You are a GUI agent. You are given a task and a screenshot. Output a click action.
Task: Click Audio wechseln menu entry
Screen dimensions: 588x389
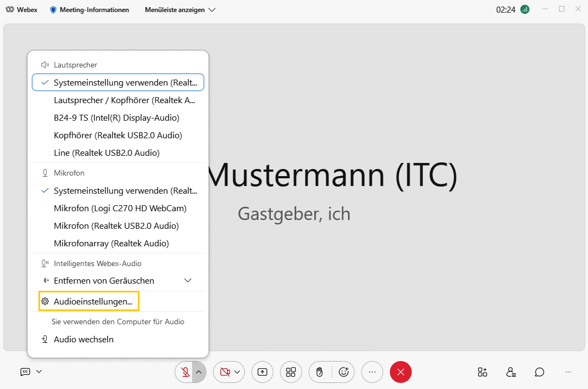(x=83, y=339)
